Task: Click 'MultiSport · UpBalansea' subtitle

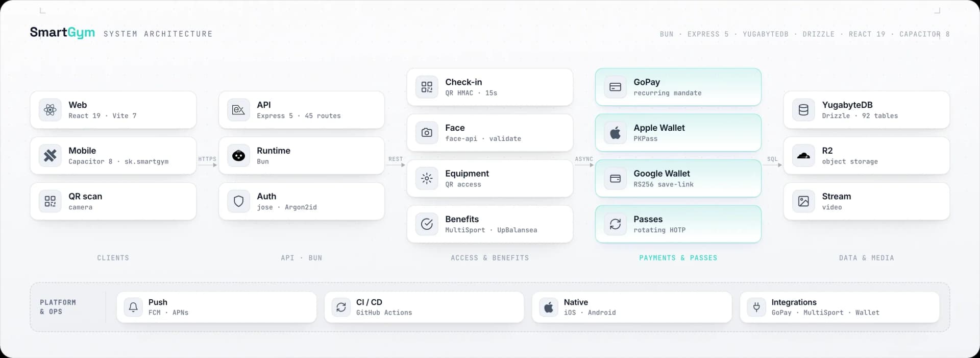Action: [491, 230]
